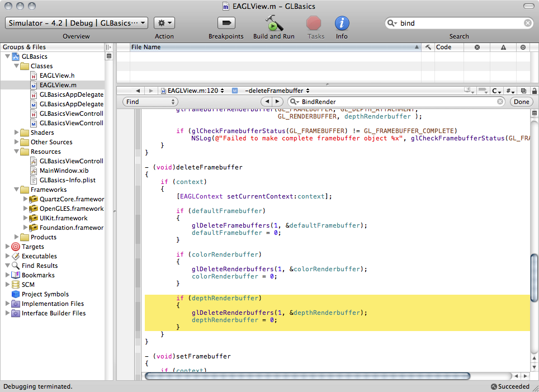Select GLBasics-Info.plist file

tap(67, 180)
